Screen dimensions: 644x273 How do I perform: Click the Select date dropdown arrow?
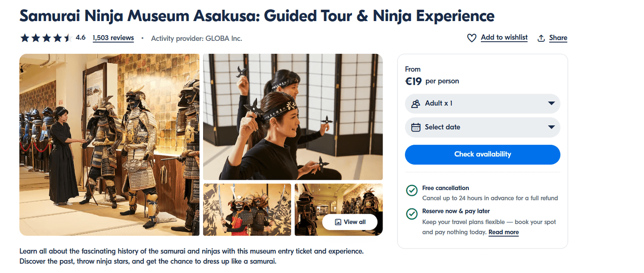[551, 127]
